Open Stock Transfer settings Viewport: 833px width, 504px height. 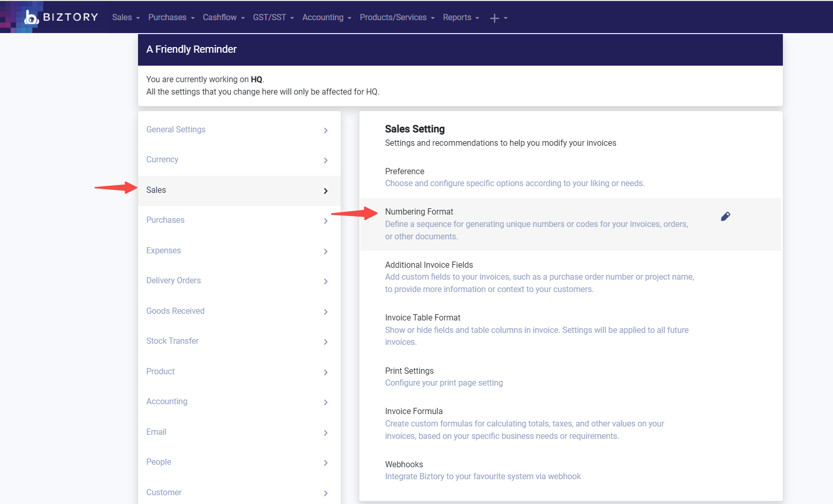coord(172,341)
